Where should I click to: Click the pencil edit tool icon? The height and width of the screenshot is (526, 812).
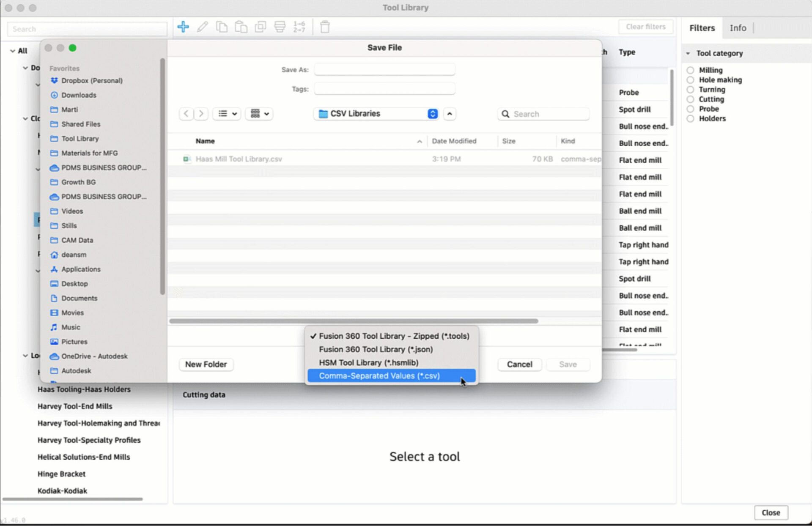tap(202, 27)
